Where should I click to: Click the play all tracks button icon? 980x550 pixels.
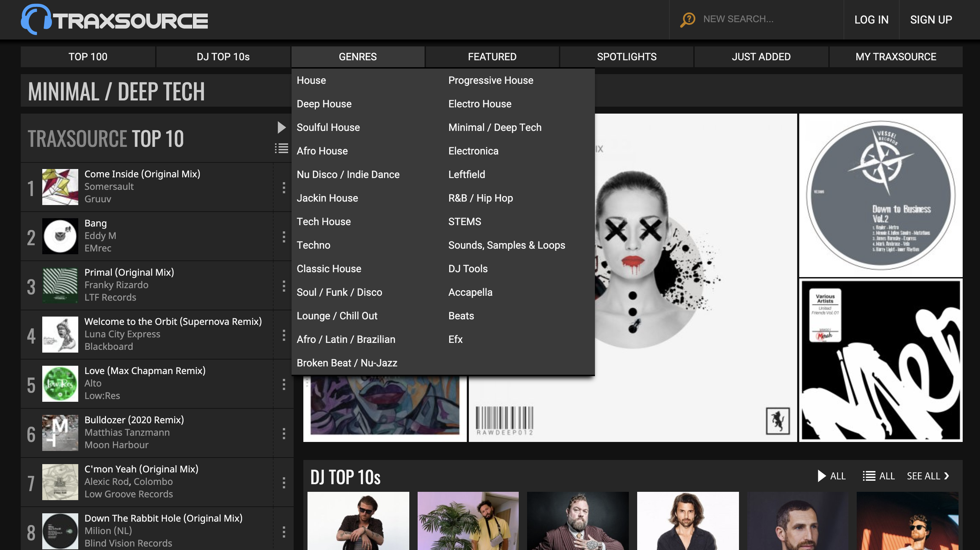click(x=281, y=127)
